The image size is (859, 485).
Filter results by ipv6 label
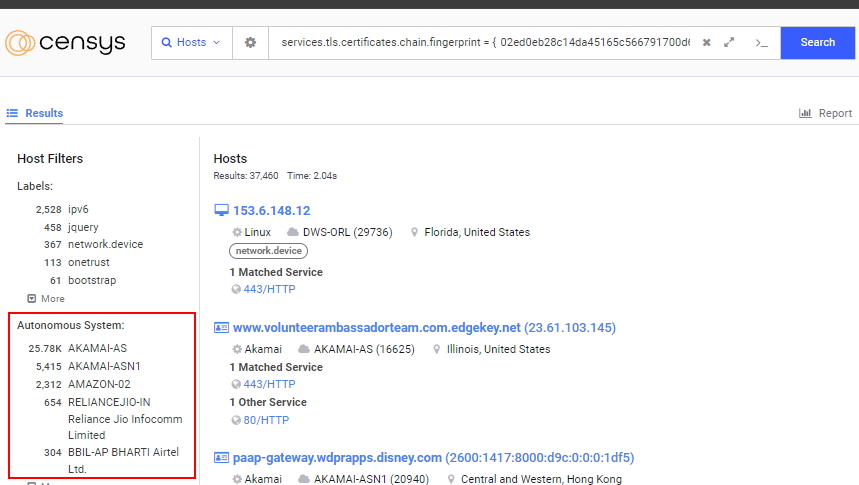[79, 210]
